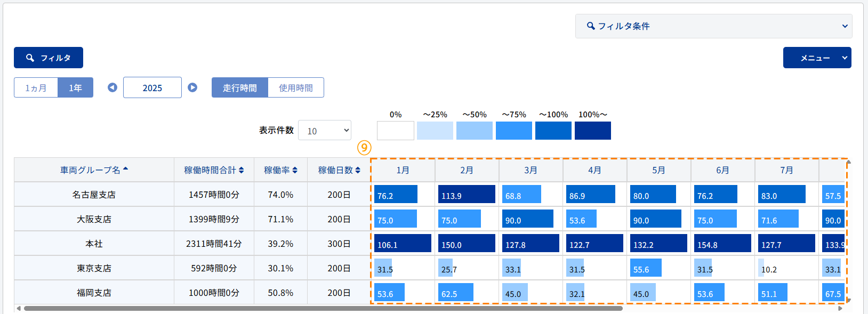
Task: Click the previous year arrow icon
Action: pos(112,87)
